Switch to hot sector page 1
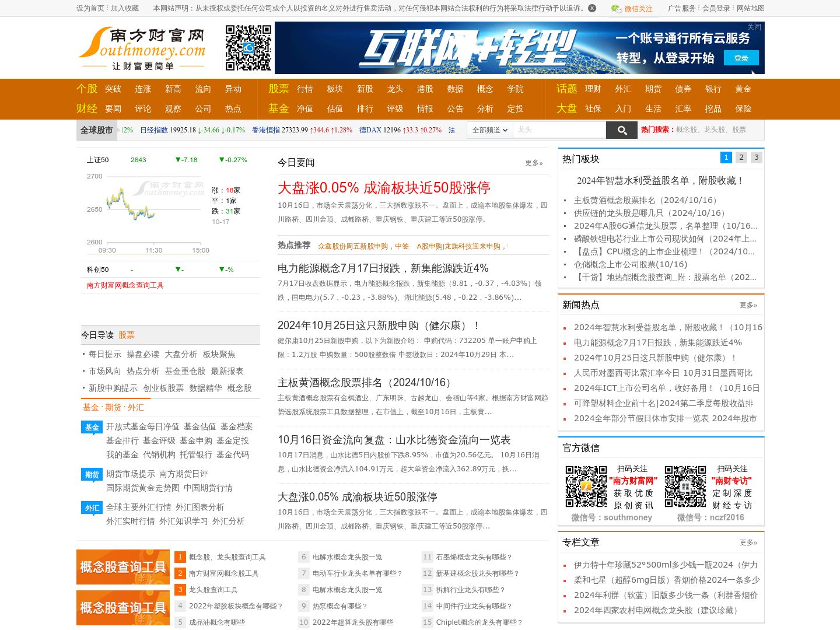 click(x=726, y=157)
